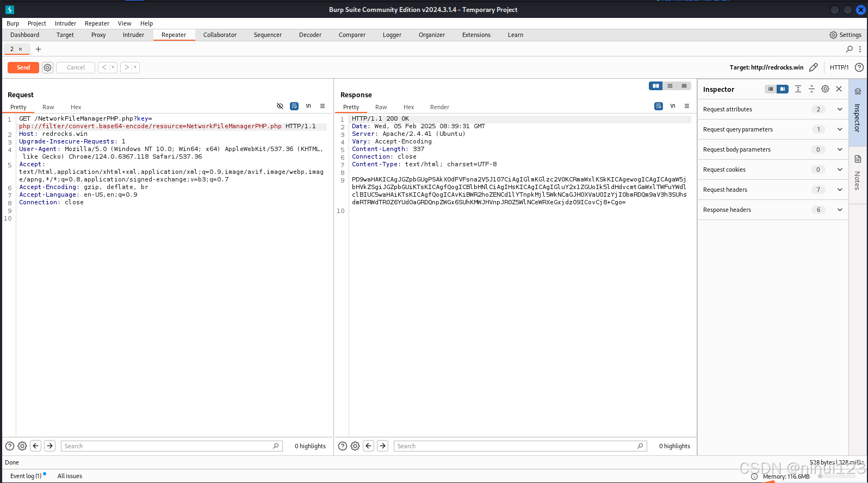The height and width of the screenshot is (483, 868).
Task: Jump to next request search match
Action: tap(50, 446)
